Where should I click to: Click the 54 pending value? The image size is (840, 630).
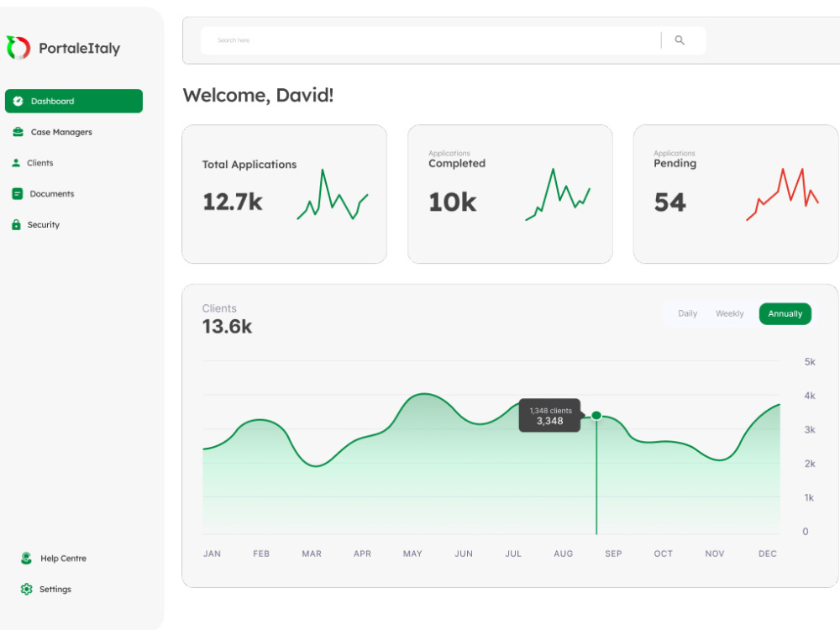pyautogui.click(x=669, y=202)
